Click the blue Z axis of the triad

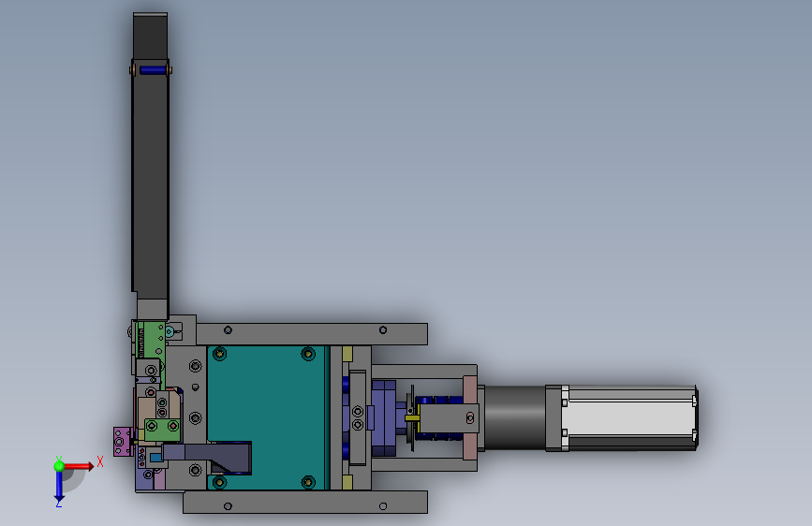pos(59,486)
